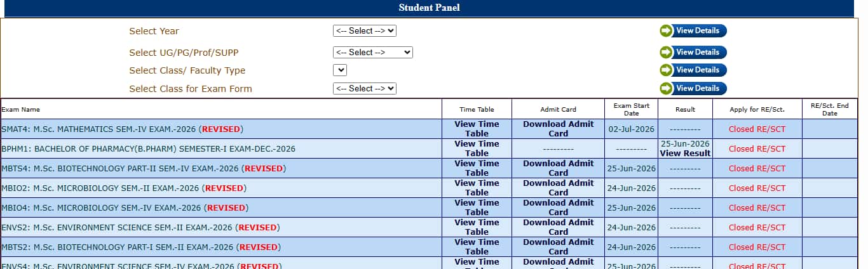The width and height of the screenshot is (868, 269).
Task: Download Admit Card for SMAT4 Mathematics exam
Action: click(559, 129)
